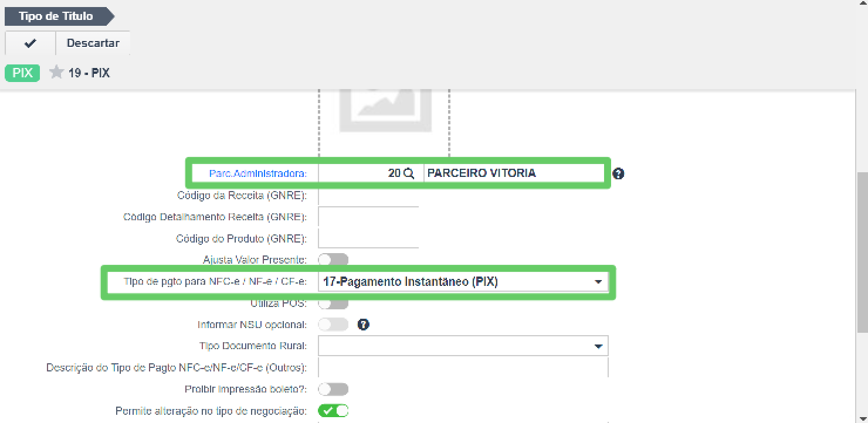
Task: Disable Permite alteração no tipo de negociação
Action: coord(333,411)
